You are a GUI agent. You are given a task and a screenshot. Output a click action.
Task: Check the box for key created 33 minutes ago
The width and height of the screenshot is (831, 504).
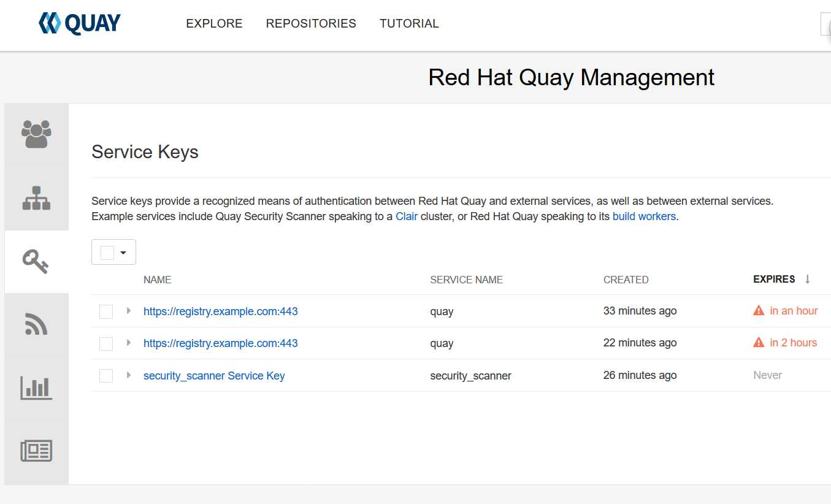coord(106,311)
